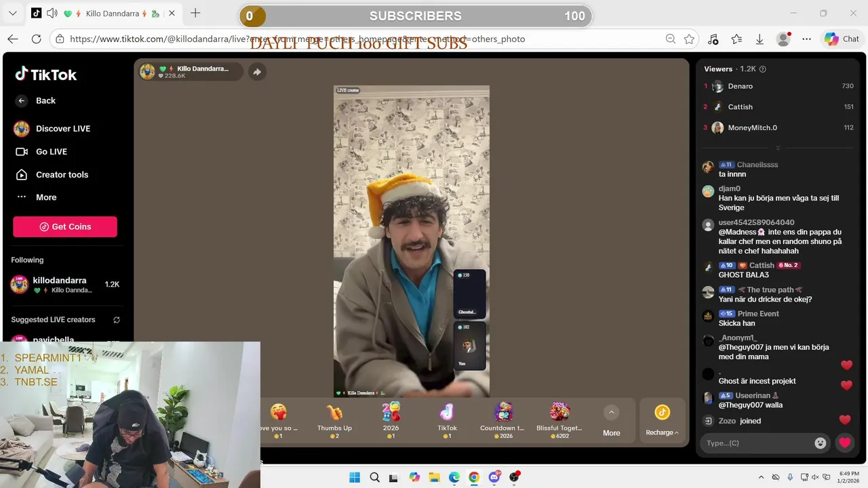
Task: Open the browser tab list dropdown
Action: tap(12, 14)
